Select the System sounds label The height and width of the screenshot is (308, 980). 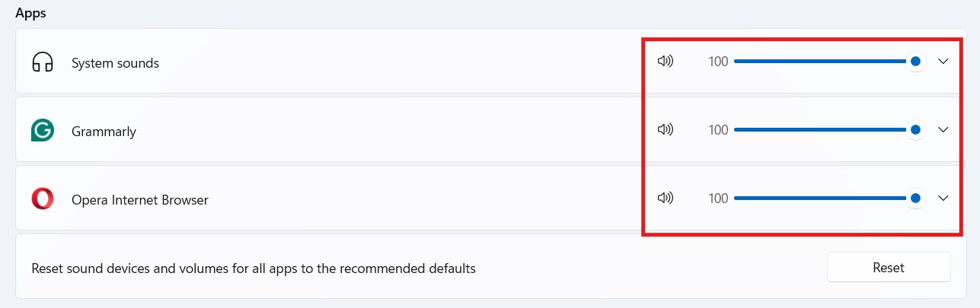[x=115, y=63]
